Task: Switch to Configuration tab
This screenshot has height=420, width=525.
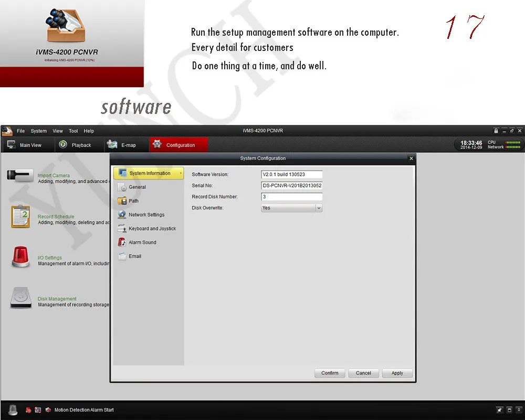Action: pyautogui.click(x=179, y=145)
